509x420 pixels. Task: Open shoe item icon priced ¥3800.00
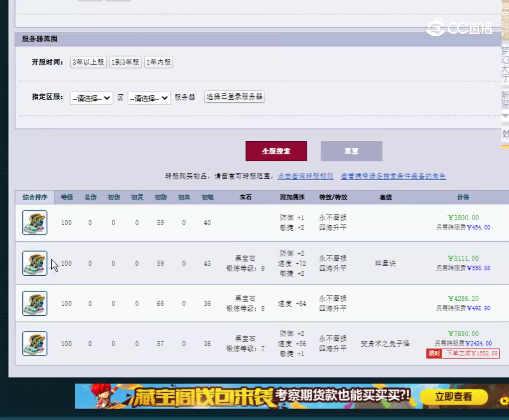point(35,223)
